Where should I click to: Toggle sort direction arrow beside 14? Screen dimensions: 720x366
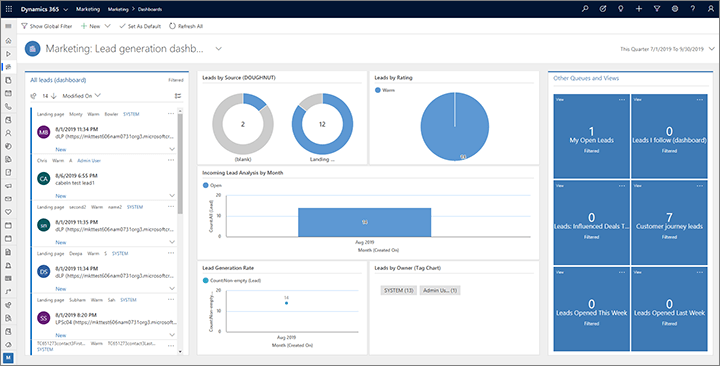[x=53, y=96]
